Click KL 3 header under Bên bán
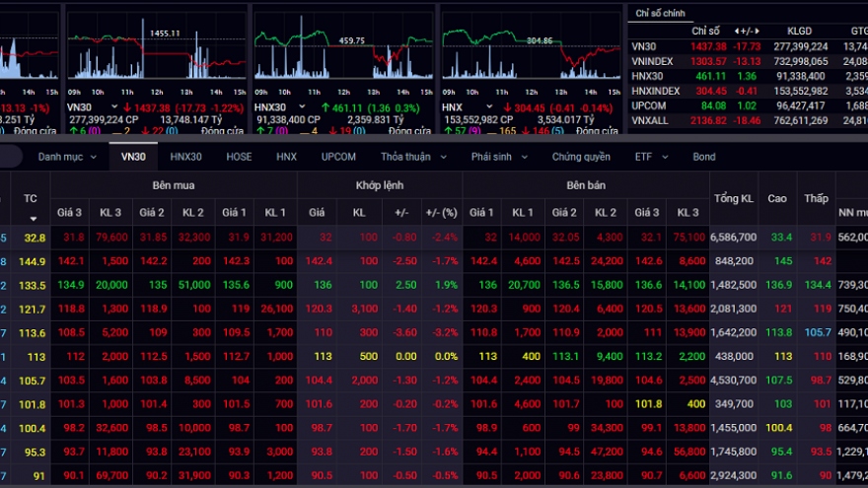 pos(688,213)
